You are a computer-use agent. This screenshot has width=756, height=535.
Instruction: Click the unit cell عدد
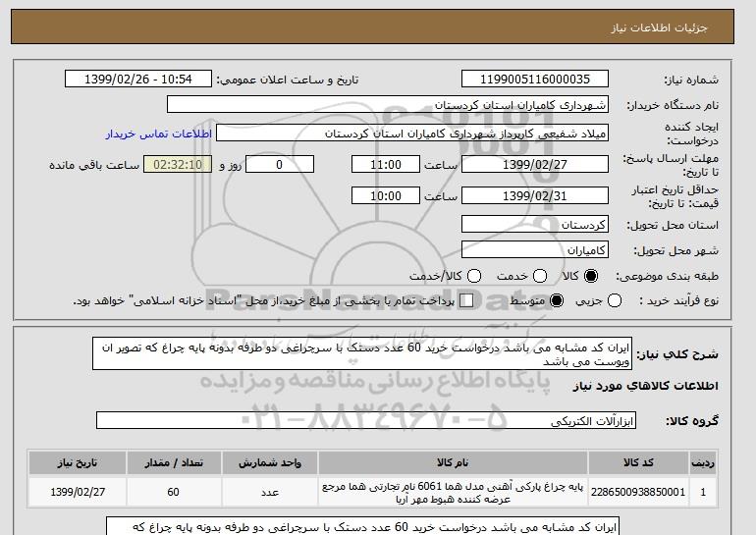[270, 492]
